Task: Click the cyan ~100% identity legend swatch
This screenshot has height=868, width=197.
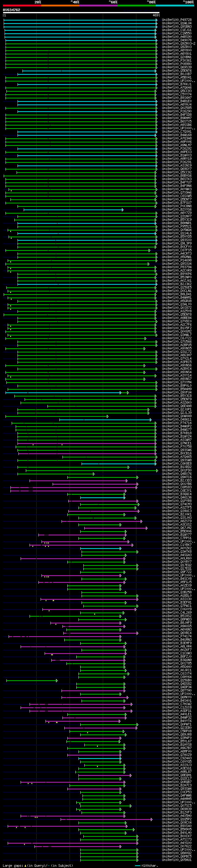Action: point(175,6)
